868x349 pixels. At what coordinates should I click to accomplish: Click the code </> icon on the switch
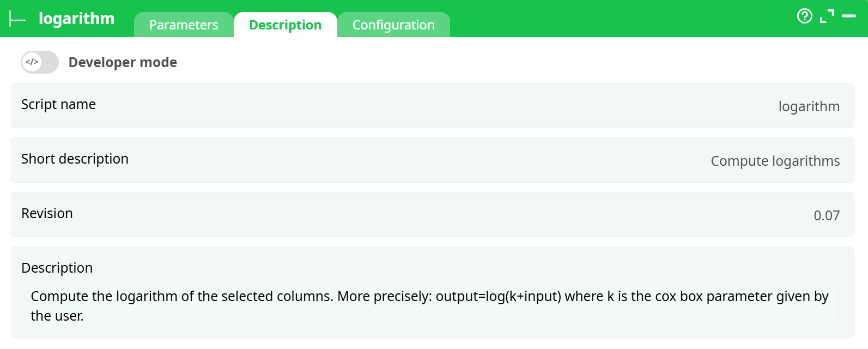click(x=32, y=62)
